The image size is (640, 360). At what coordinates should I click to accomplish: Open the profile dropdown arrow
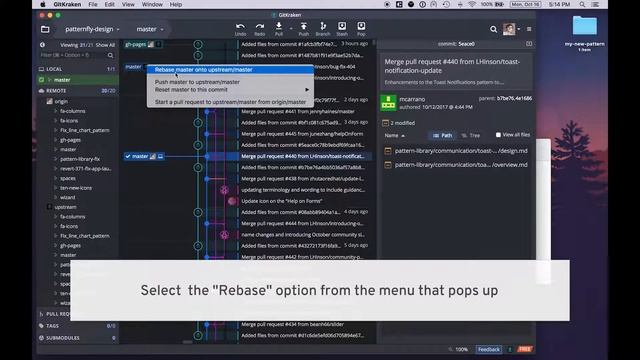pyautogui.click(x=519, y=29)
